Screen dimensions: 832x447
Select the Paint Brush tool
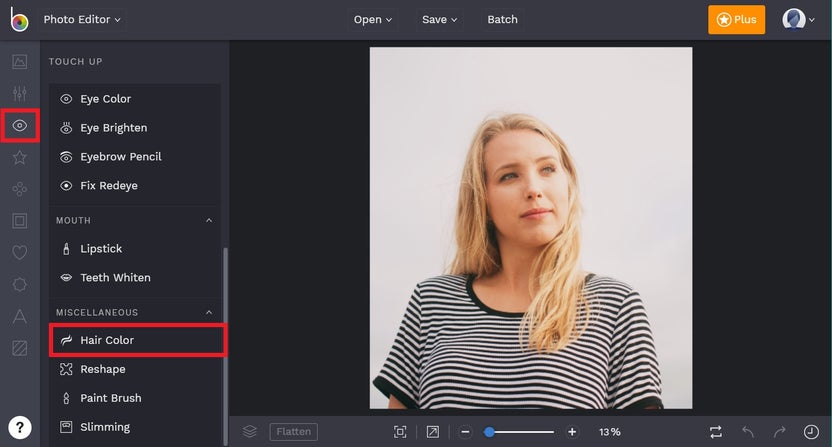click(x=135, y=398)
